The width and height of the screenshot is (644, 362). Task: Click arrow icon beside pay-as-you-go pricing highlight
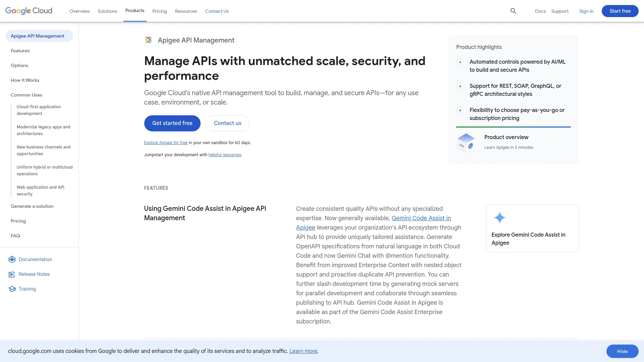(460, 110)
